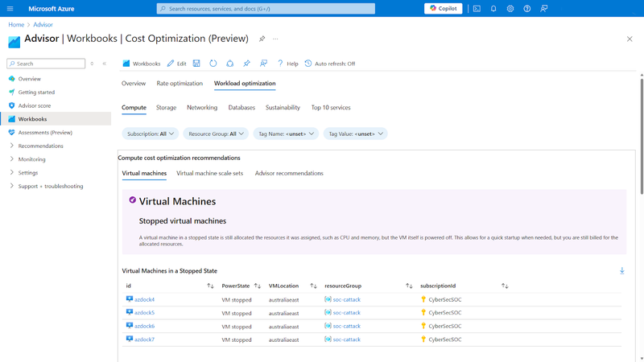Open the feedback icon in top bar
Viewport: 644px width, 362px height.
tap(544, 8)
